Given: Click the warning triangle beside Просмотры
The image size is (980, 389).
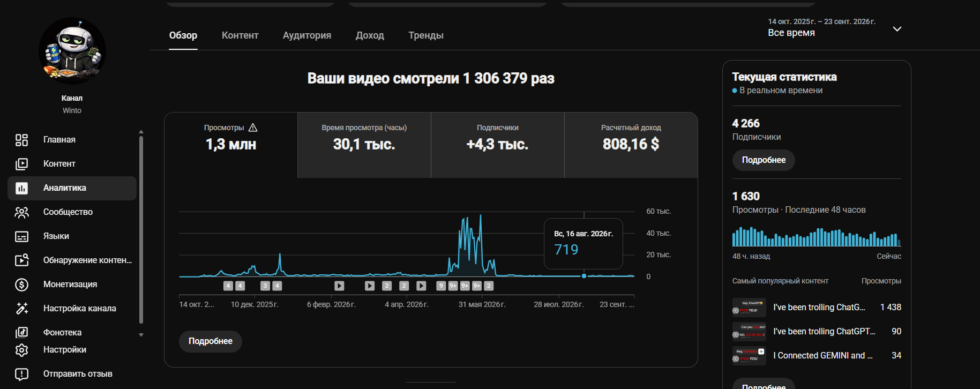Looking at the screenshot, I should pyautogui.click(x=253, y=128).
